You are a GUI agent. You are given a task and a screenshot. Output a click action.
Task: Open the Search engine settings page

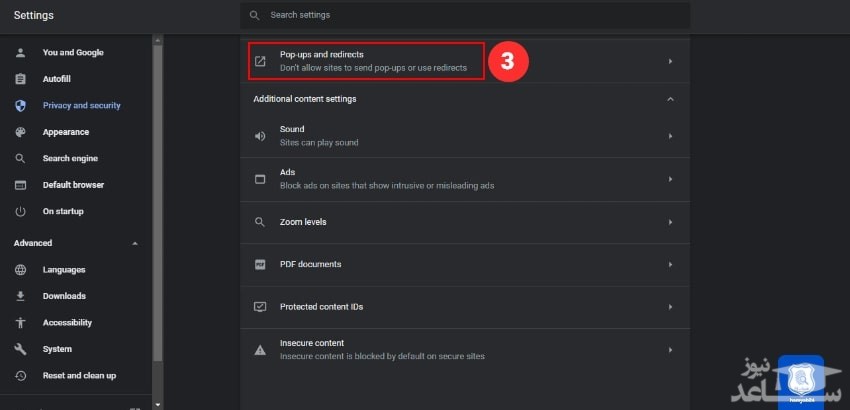point(70,158)
